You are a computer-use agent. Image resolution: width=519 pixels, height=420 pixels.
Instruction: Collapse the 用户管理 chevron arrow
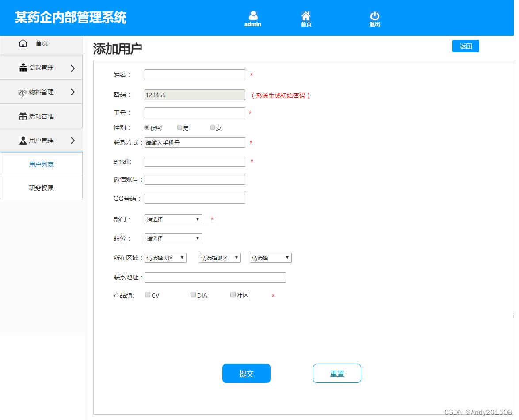[x=73, y=141]
